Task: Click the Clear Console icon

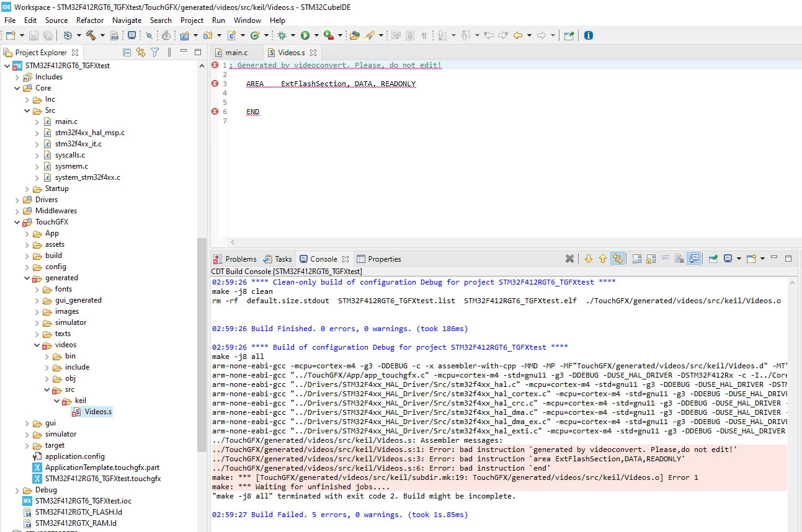Action: pyautogui.click(x=680, y=259)
